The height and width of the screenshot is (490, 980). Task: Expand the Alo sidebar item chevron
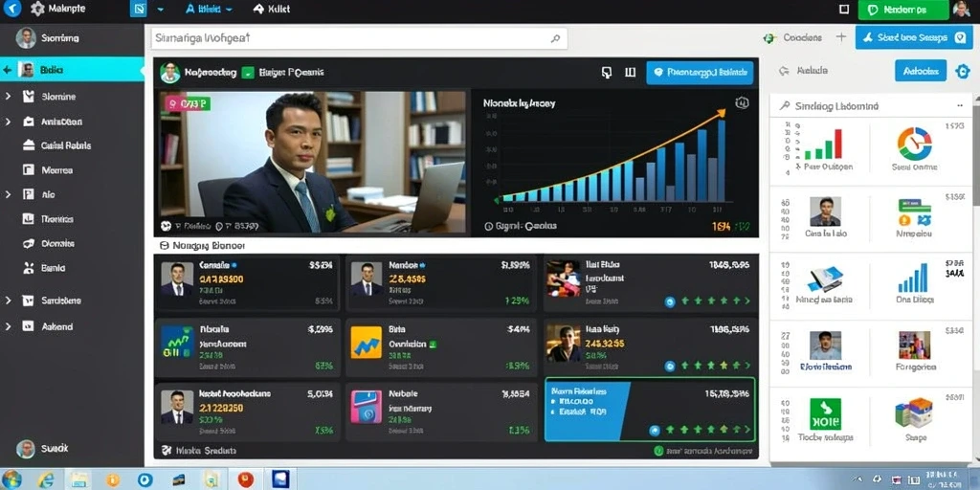tap(8, 194)
